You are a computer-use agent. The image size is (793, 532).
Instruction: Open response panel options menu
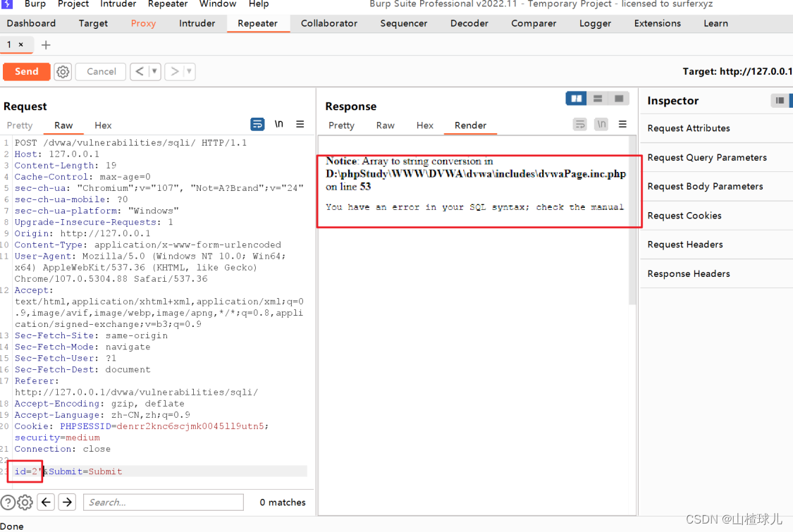(622, 124)
